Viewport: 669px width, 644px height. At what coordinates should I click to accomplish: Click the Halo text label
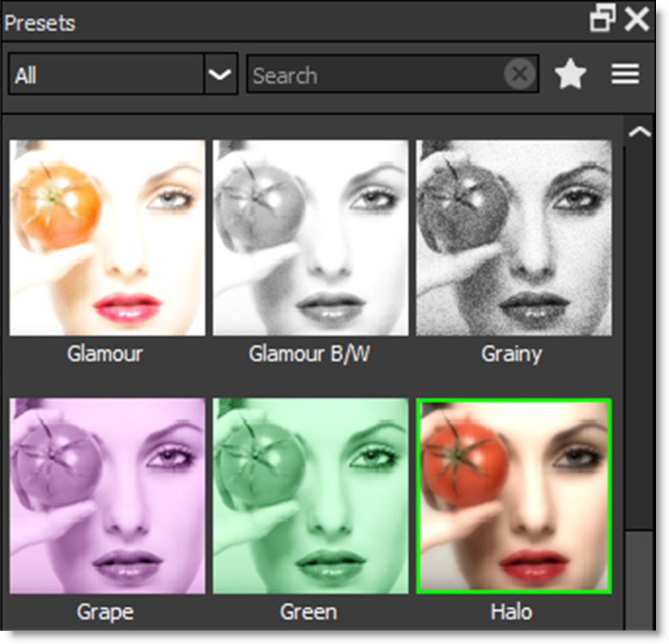click(511, 612)
